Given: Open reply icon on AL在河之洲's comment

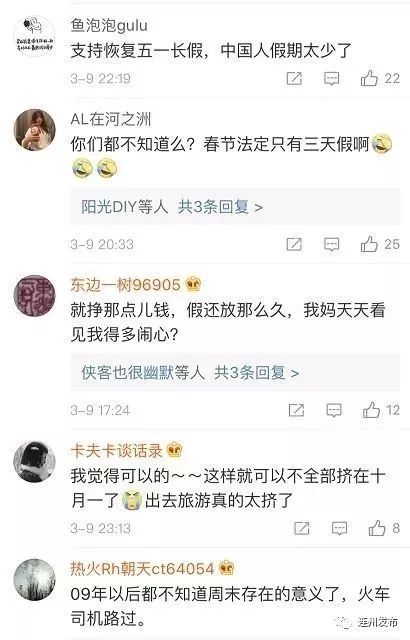Looking at the screenshot, I should click(331, 244).
